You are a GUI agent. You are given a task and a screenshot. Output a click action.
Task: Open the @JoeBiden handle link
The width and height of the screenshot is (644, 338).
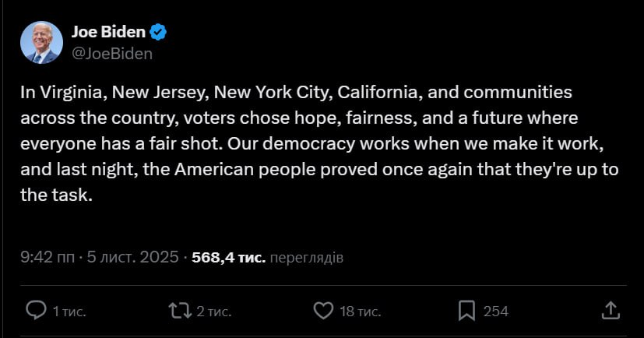[x=111, y=53]
